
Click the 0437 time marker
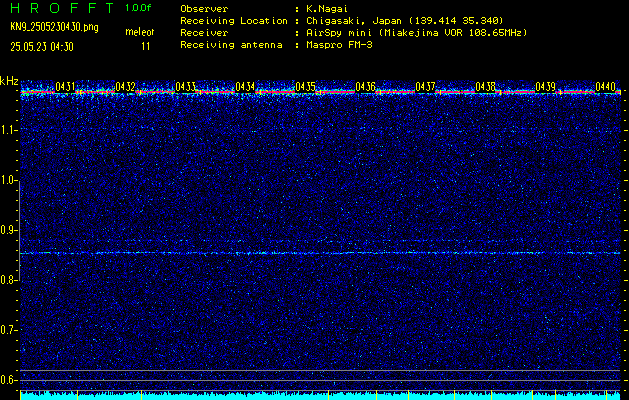[x=425, y=86]
